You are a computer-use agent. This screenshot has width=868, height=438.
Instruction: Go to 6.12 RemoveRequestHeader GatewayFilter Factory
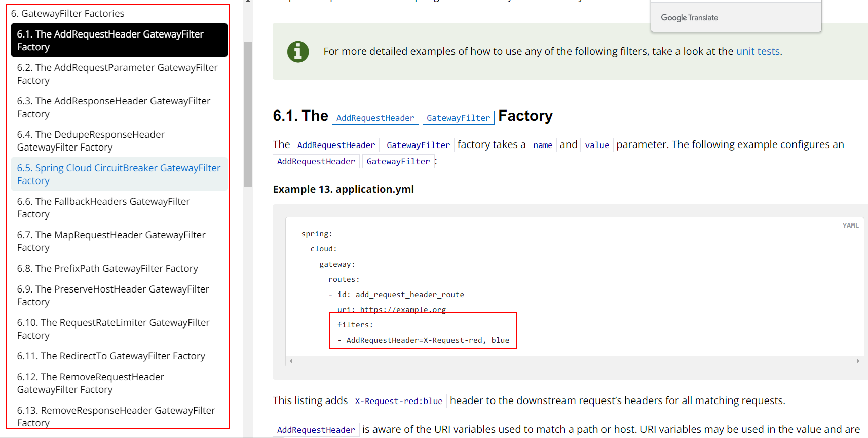(119, 383)
